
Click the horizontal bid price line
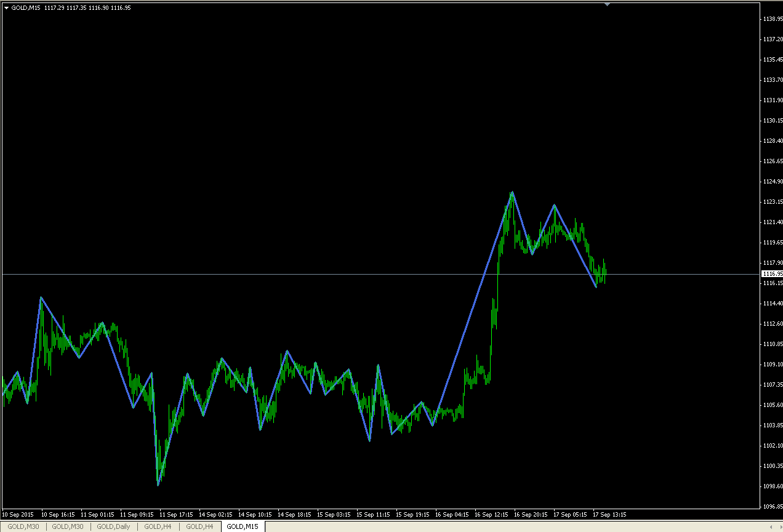click(x=380, y=273)
